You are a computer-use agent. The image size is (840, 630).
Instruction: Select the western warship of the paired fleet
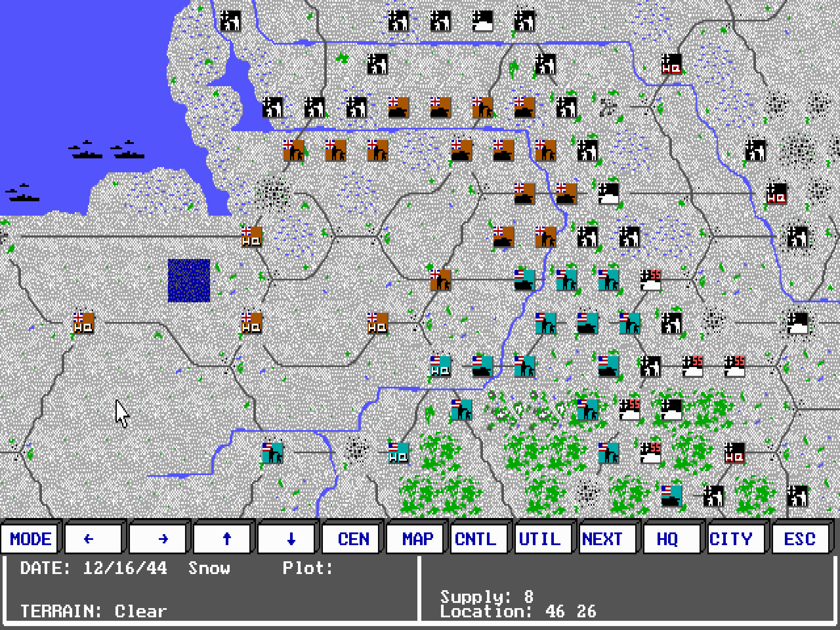coord(86,150)
